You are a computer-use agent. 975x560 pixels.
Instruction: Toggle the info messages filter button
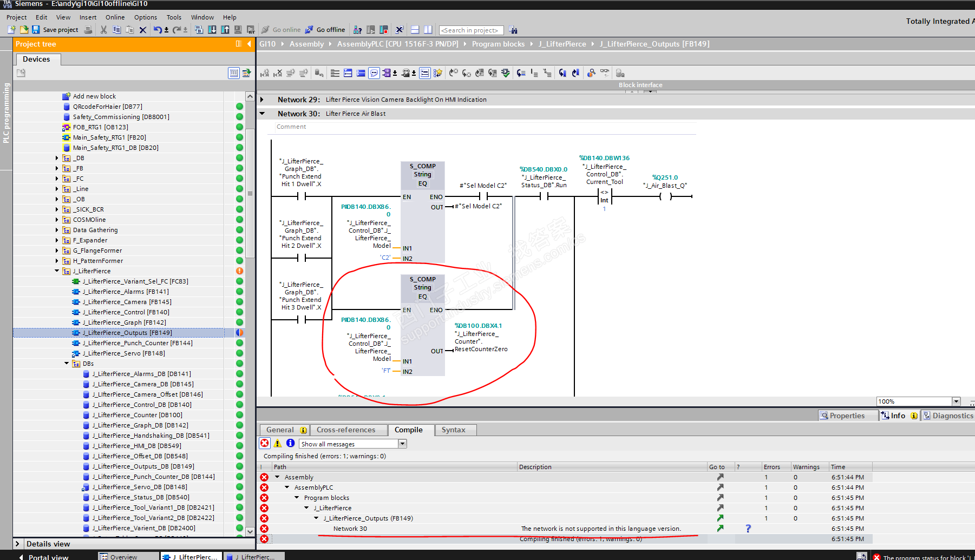(291, 444)
